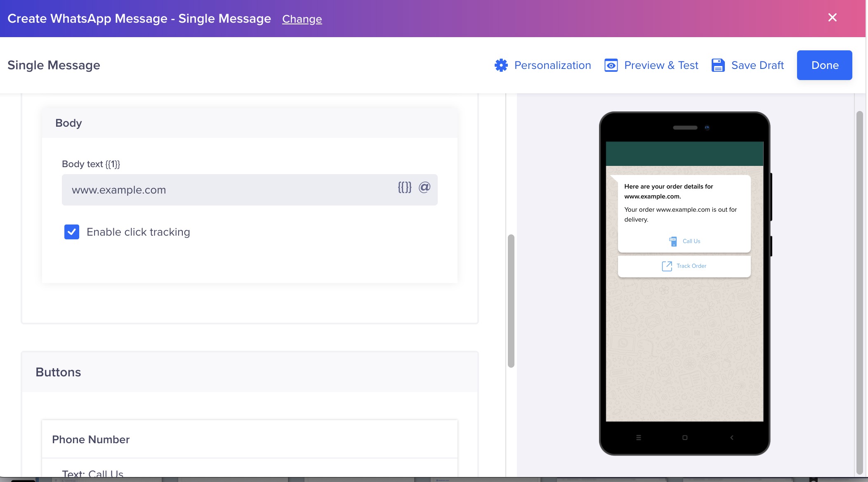Open the Personalization options
This screenshot has width=868, height=482.
click(543, 65)
